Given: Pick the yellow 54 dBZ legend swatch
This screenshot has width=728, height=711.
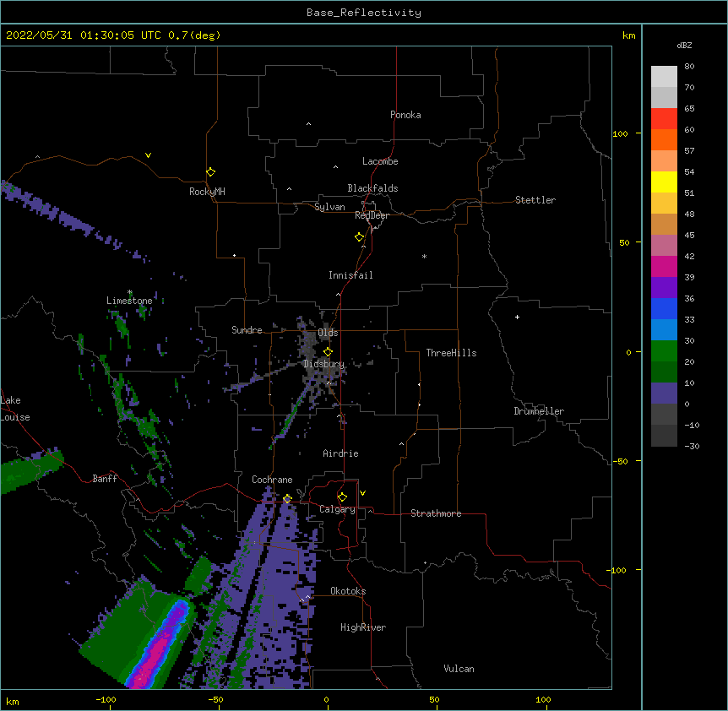Looking at the screenshot, I should coord(664,182).
